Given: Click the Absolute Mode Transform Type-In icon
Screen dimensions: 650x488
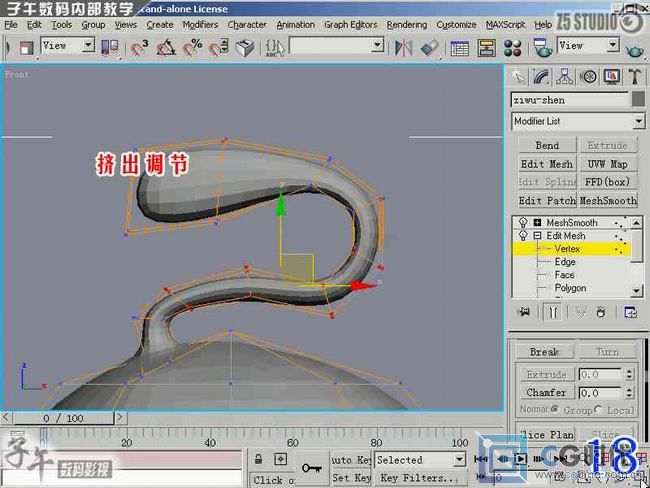Looking at the screenshot, I should pos(281,459).
